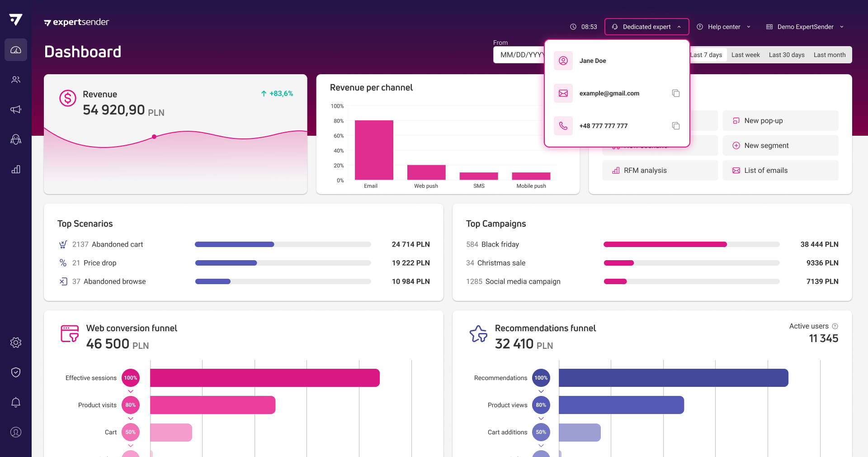Open the user profile icon in sidebar
This screenshot has width=868, height=457.
16,432
